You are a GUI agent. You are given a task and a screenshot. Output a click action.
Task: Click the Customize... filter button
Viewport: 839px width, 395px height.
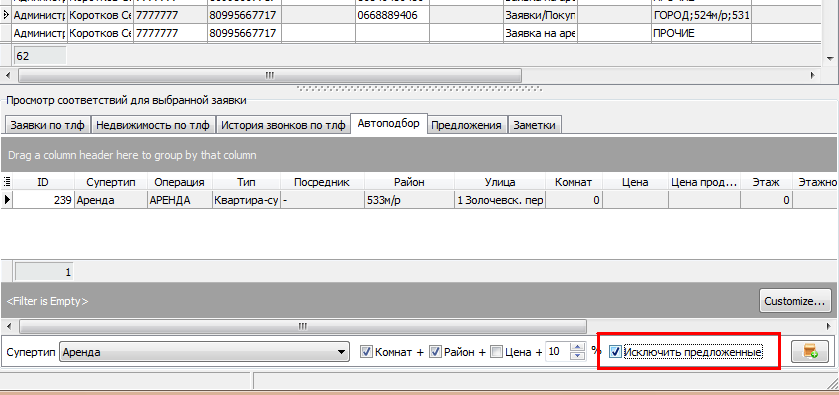pyautogui.click(x=795, y=301)
